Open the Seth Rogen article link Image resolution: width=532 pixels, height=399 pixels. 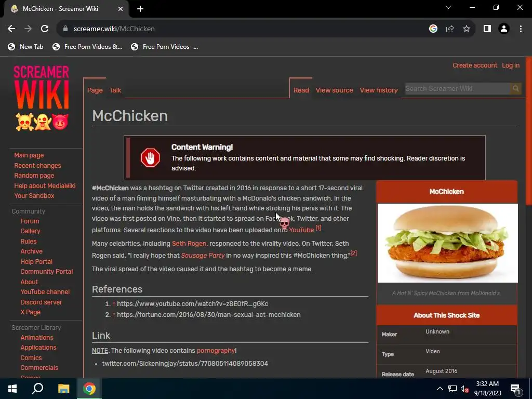coord(189,244)
